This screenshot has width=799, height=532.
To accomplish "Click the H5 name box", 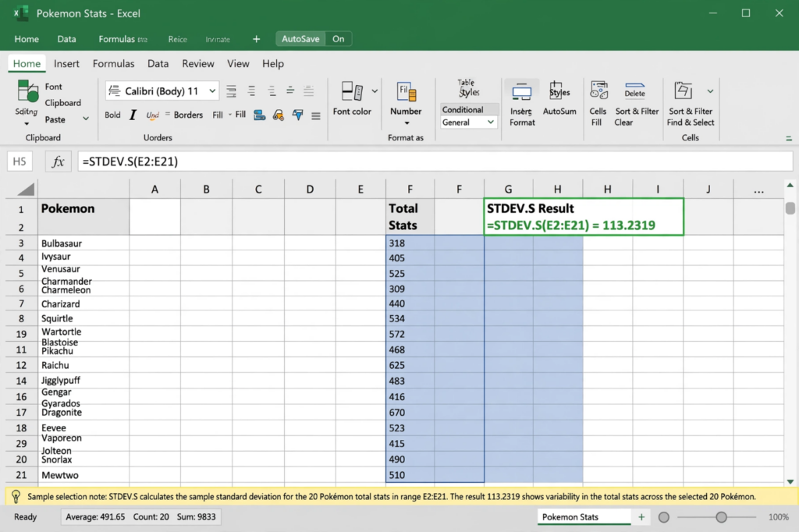I will point(20,161).
